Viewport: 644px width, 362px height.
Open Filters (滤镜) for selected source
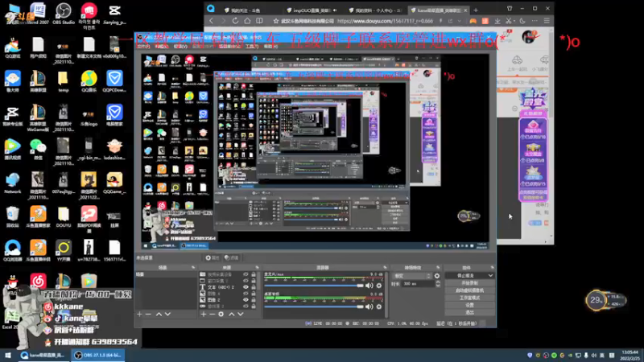pos(232,257)
